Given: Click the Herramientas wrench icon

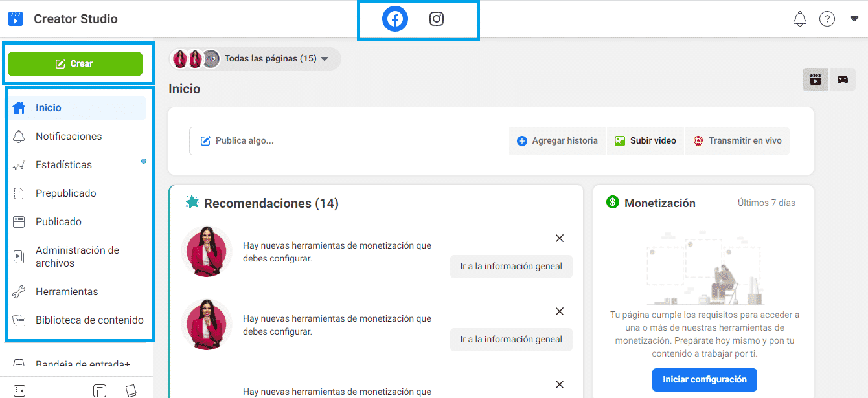Looking at the screenshot, I should (19, 292).
